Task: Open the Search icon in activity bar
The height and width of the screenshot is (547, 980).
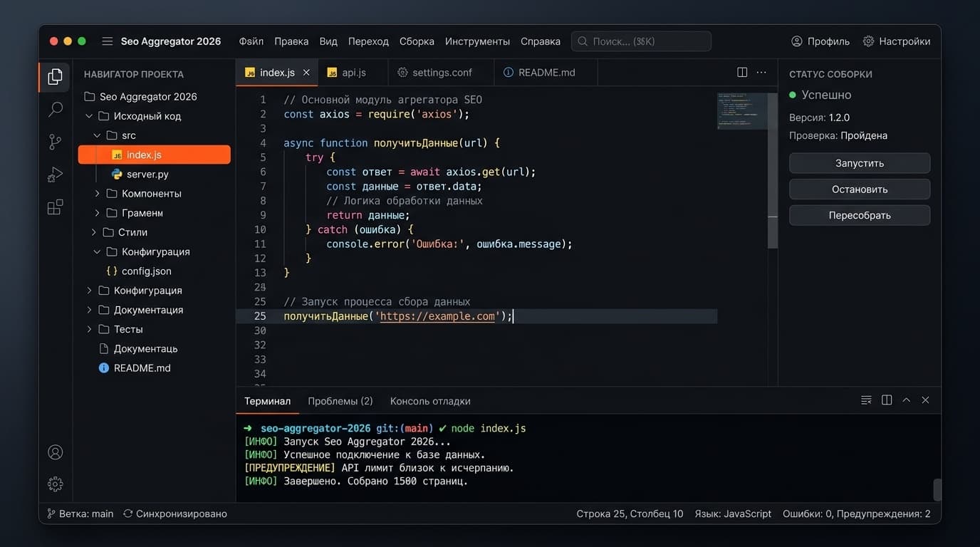Action: pos(55,110)
